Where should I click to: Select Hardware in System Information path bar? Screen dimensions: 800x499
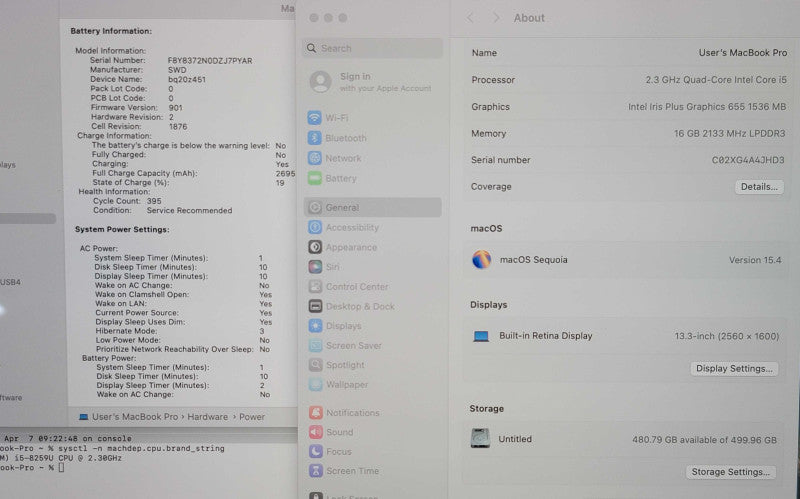[x=208, y=417]
